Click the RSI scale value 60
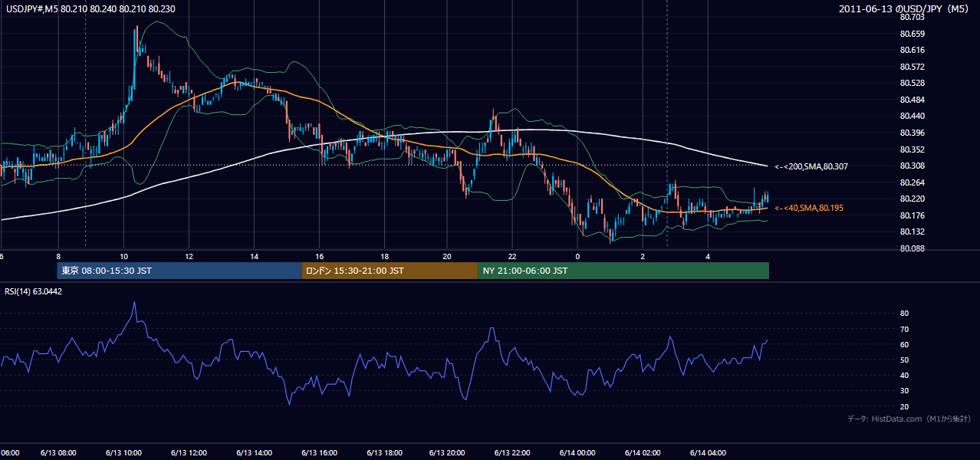980x460 pixels. click(x=904, y=344)
